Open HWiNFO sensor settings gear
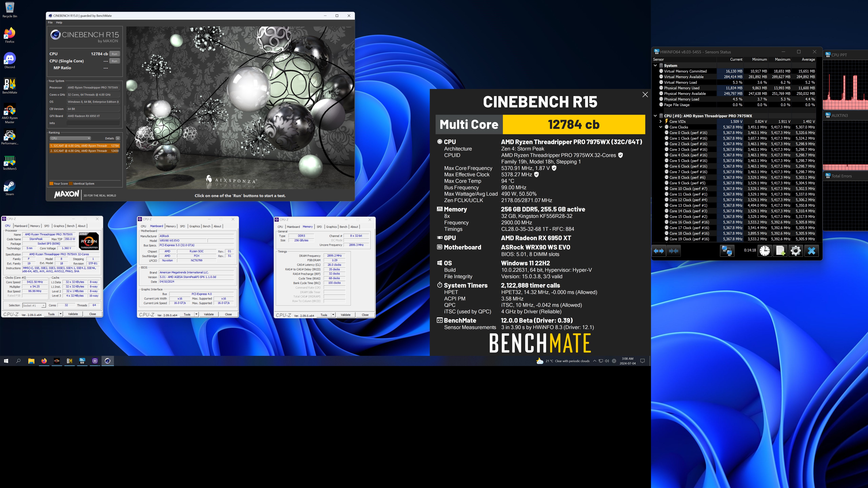The height and width of the screenshot is (488, 868). (796, 251)
